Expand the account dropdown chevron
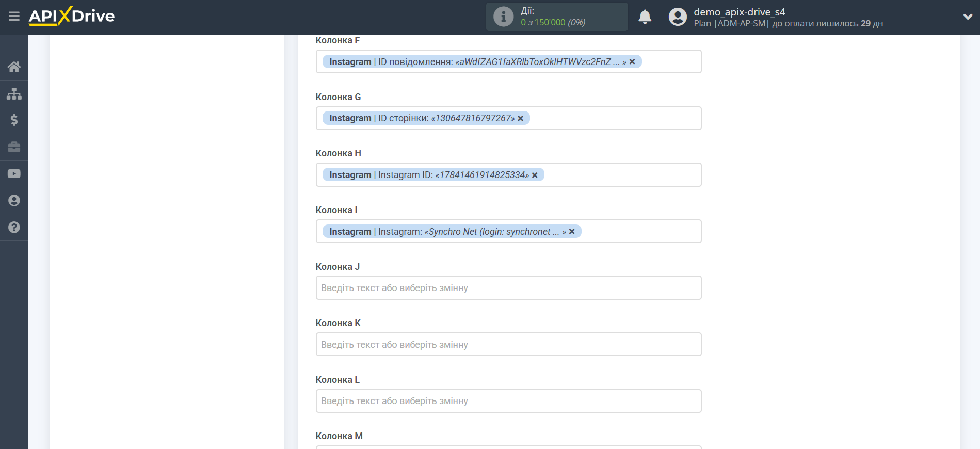 click(968, 17)
